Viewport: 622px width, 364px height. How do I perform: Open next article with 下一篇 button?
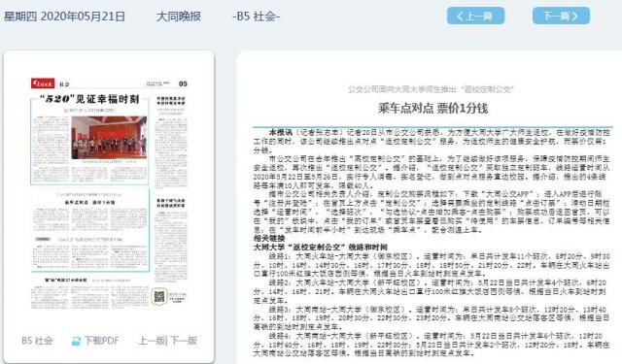tap(561, 16)
